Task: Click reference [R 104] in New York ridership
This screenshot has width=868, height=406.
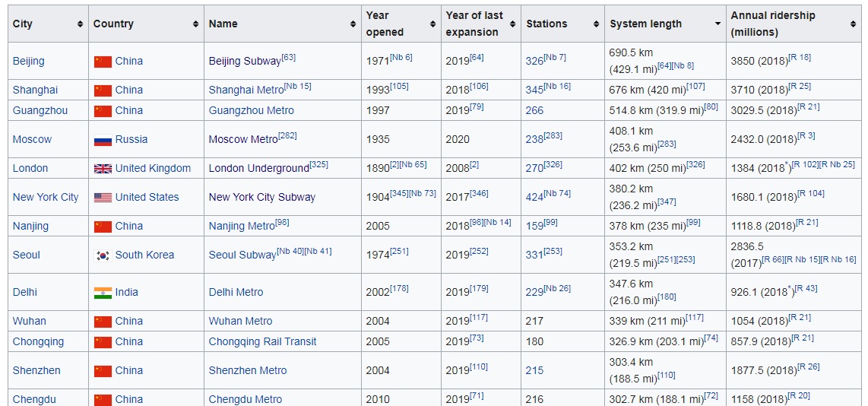Action: click(810, 193)
